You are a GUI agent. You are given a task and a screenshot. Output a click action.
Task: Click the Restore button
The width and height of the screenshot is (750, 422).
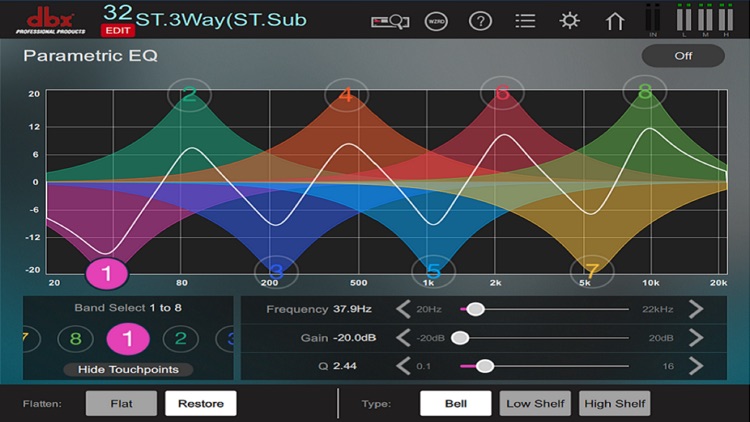201,403
